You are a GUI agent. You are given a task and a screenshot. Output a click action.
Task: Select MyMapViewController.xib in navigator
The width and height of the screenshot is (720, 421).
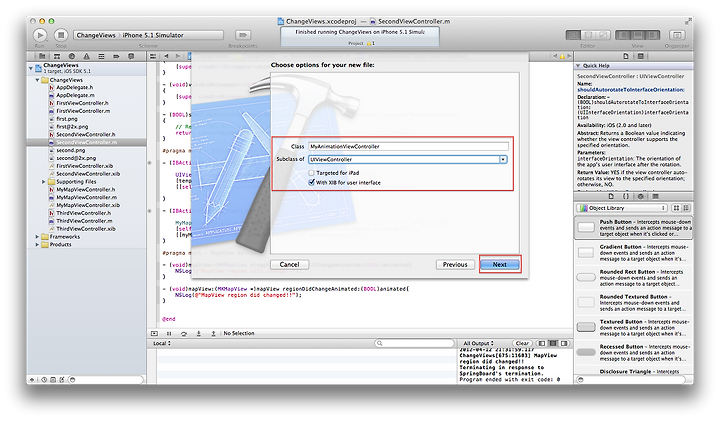coord(88,205)
